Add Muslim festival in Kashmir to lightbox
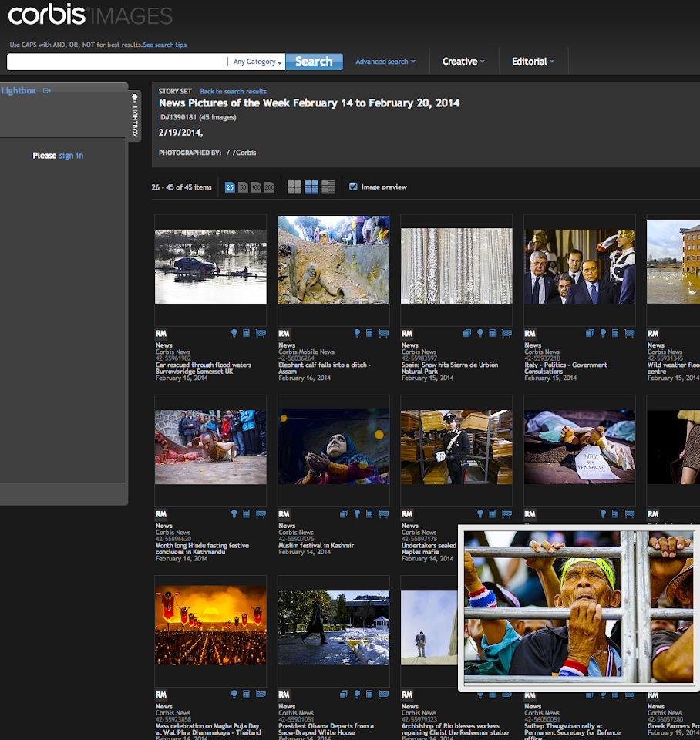 point(357,514)
